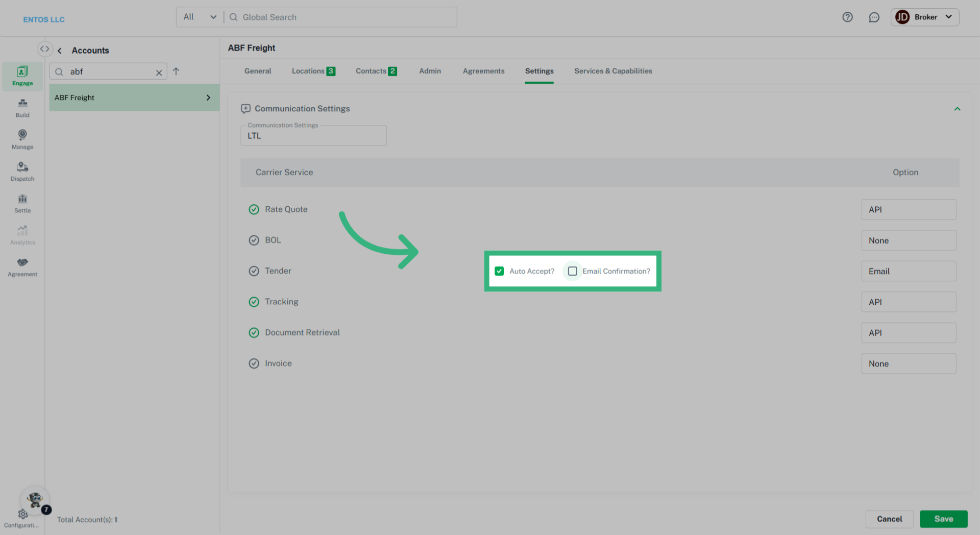Save the communication settings

click(x=943, y=519)
